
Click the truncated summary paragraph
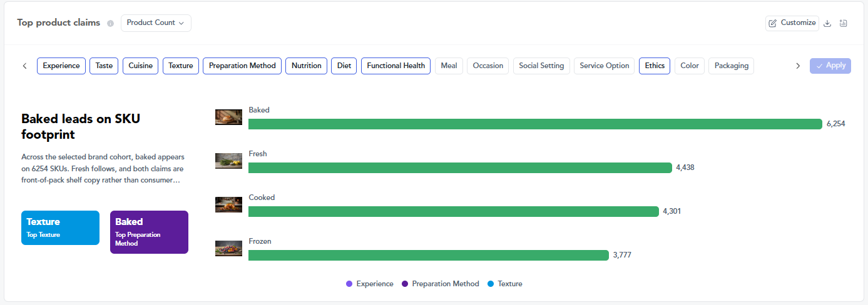(103, 169)
